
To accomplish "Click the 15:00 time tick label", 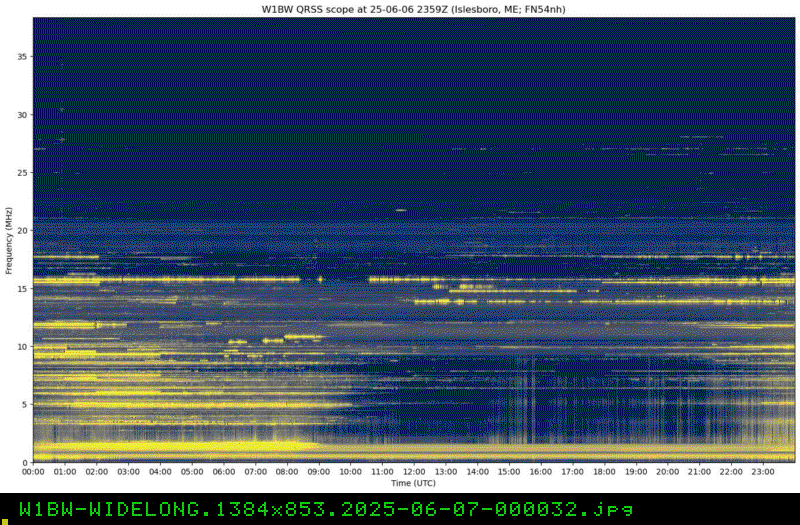I will click(509, 472).
